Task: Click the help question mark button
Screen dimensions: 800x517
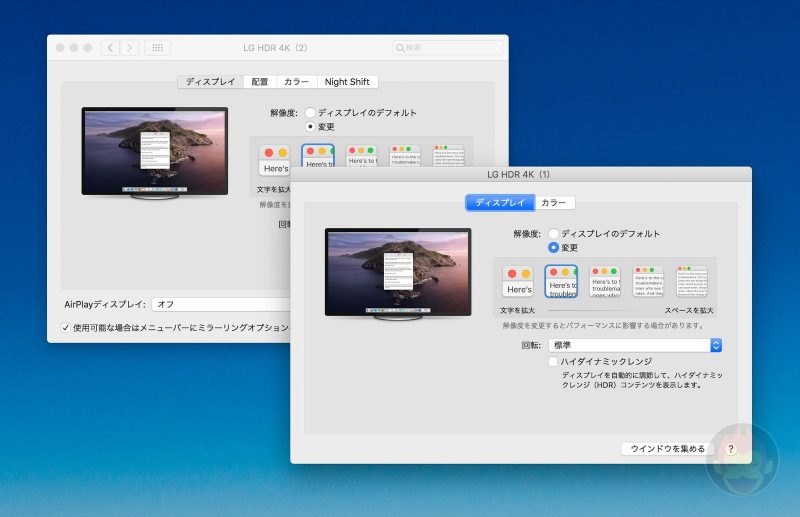Action: (x=731, y=449)
